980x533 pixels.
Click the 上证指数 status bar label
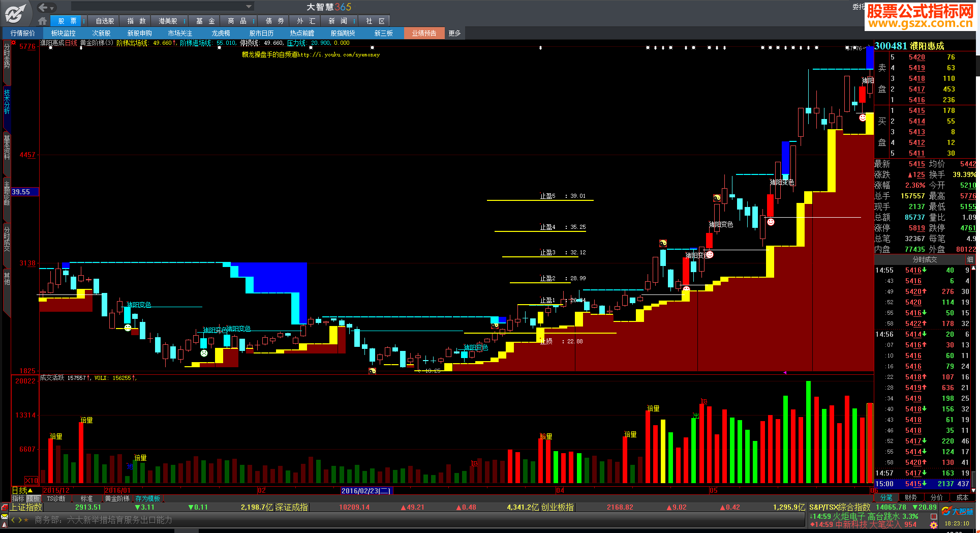coord(26,507)
